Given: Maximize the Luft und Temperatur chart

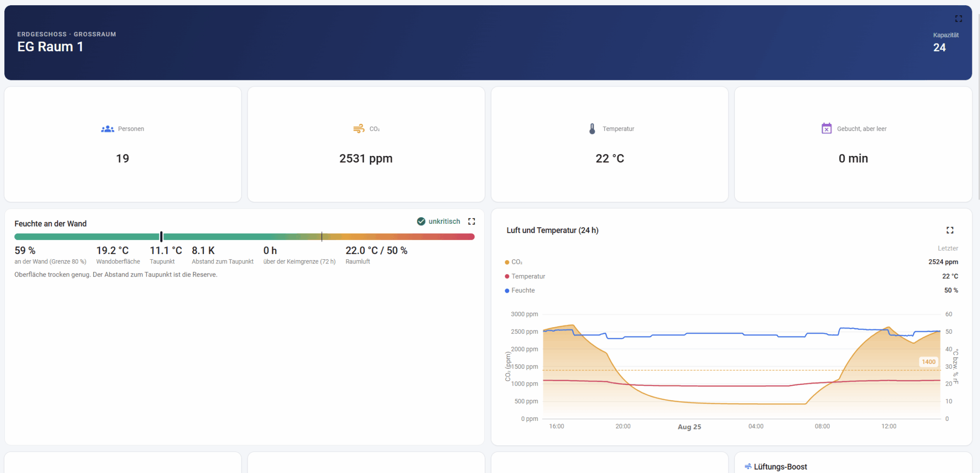Looking at the screenshot, I should tap(950, 230).
